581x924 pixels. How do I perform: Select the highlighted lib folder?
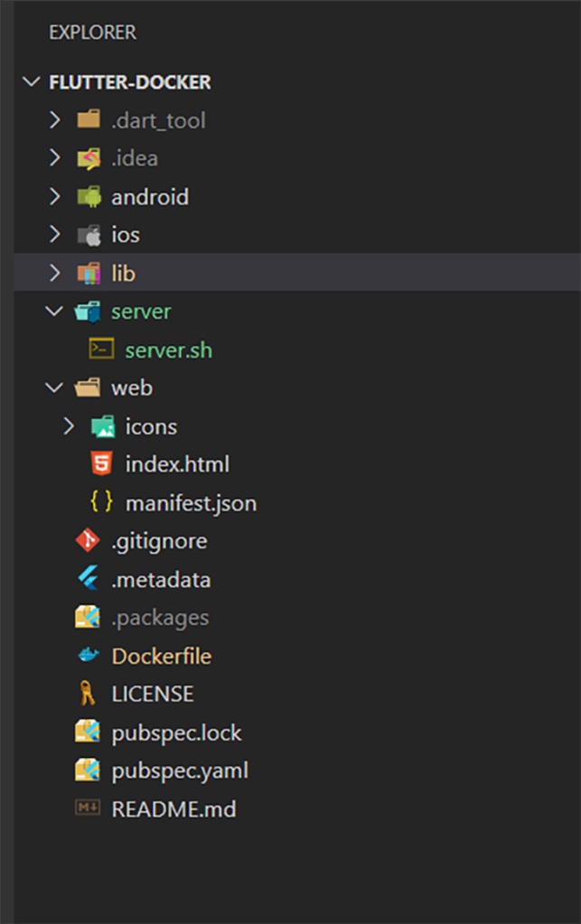pyautogui.click(x=124, y=273)
